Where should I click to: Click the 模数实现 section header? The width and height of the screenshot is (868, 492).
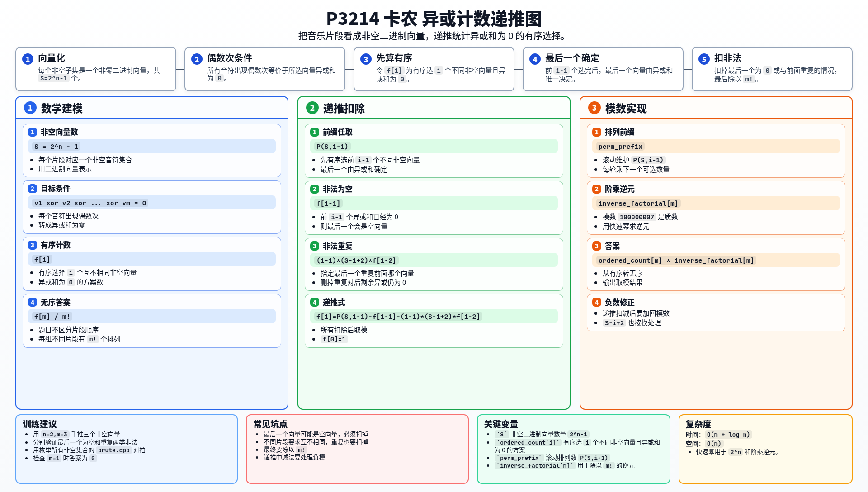coord(626,109)
